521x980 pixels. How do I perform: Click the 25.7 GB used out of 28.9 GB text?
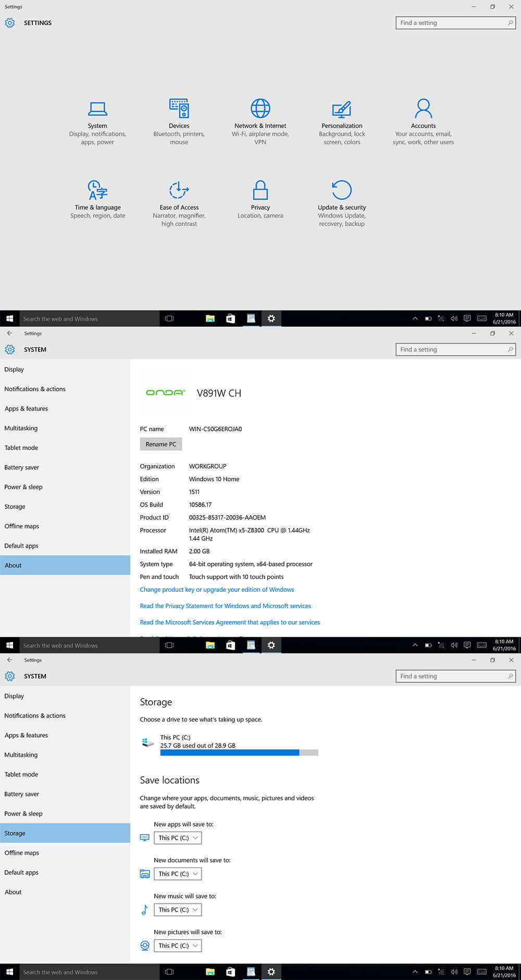198,746
